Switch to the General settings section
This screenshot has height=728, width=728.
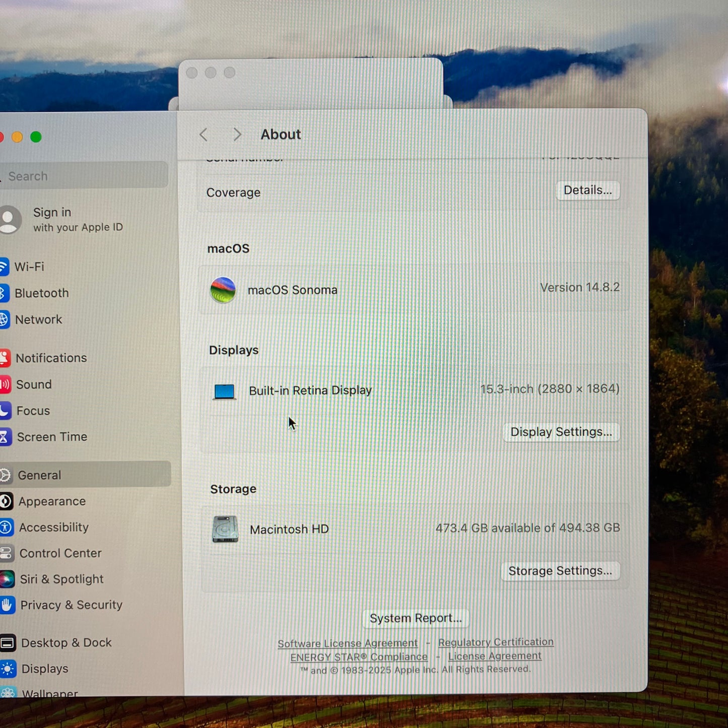pyautogui.click(x=39, y=475)
